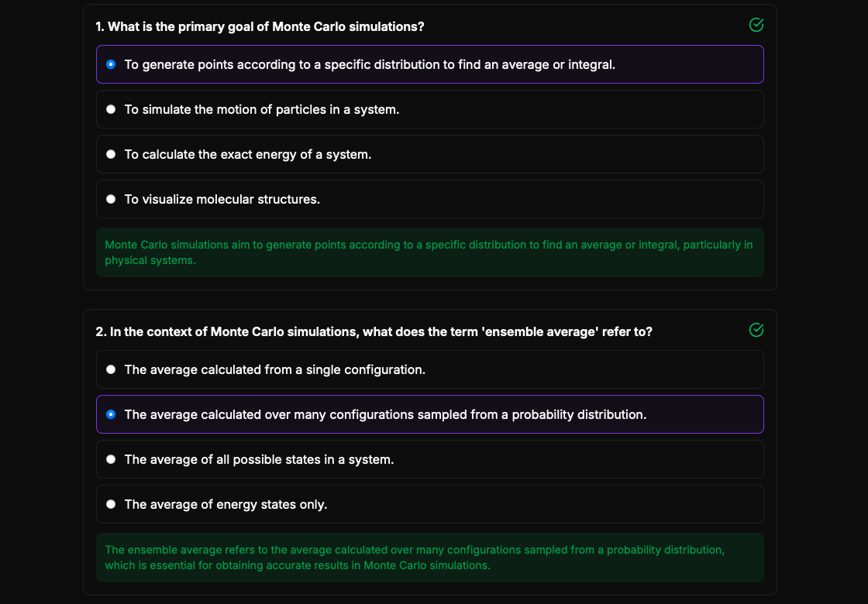Select radio for 'average calculated over many configurations'
This screenshot has height=604, width=868.
(x=111, y=414)
